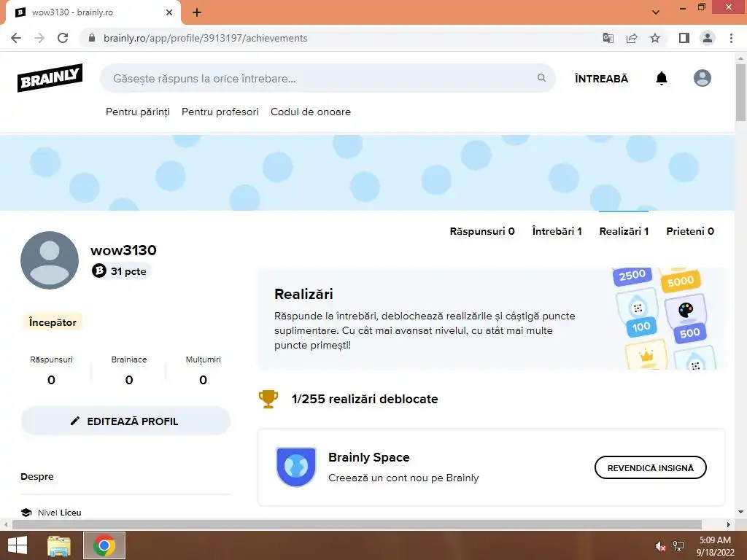Click the Răspunsuri count in sidebar

52,380
